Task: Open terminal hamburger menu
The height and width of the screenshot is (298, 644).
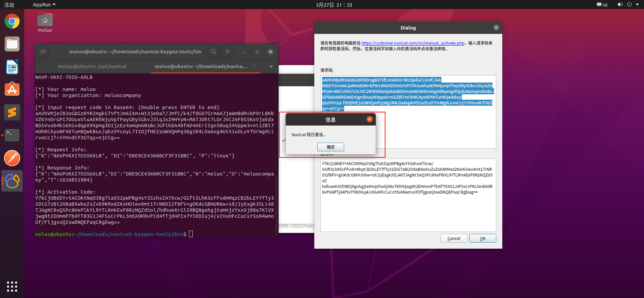Action: coord(228,52)
